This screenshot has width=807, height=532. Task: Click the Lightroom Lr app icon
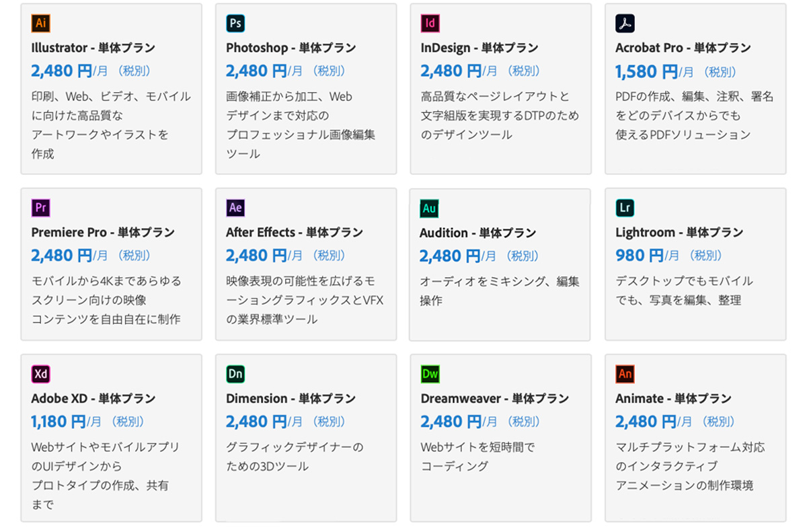tap(625, 208)
